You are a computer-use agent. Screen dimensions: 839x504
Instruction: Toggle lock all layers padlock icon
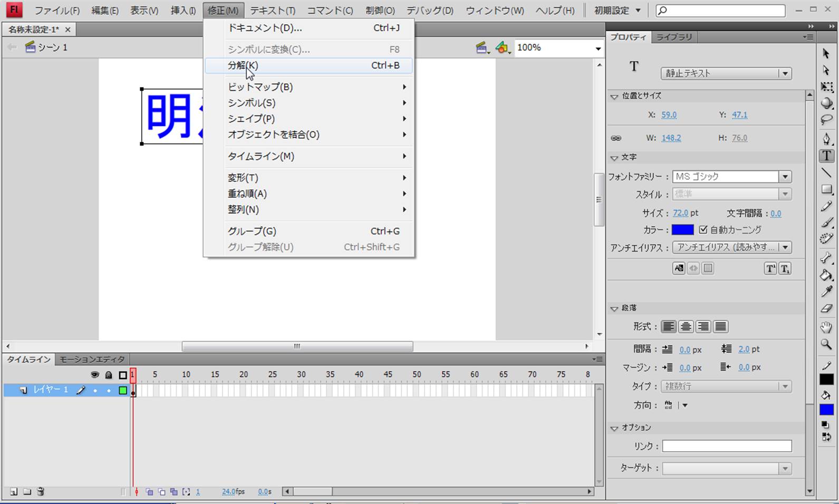[x=109, y=375]
